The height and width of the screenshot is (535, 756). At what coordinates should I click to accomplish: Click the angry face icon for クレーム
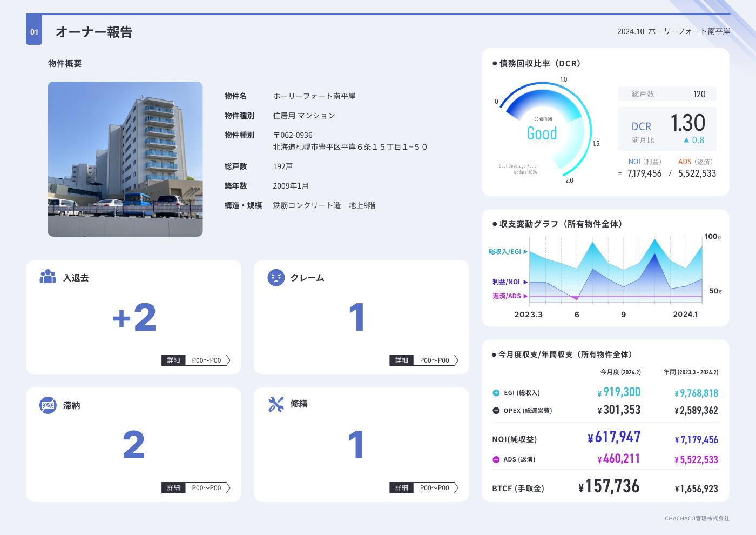(x=276, y=277)
